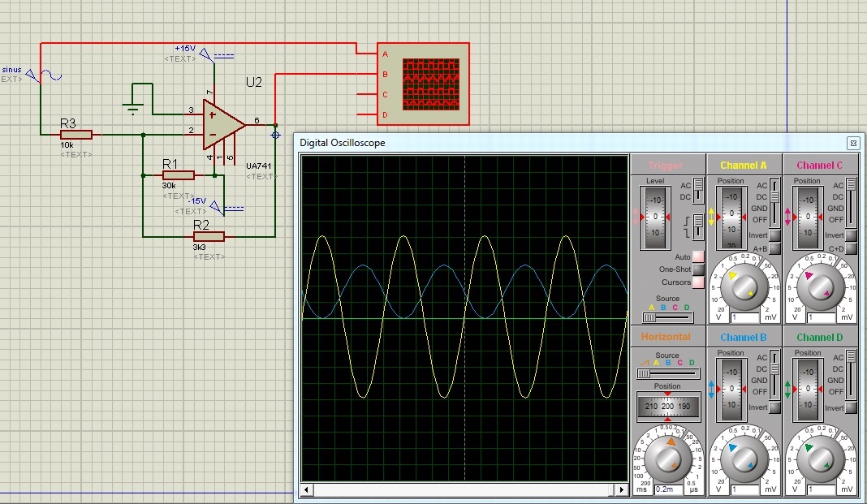This screenshot has width=867, height=504.
Task: Click Channel C coupling slider
Action: click(851, 202)
